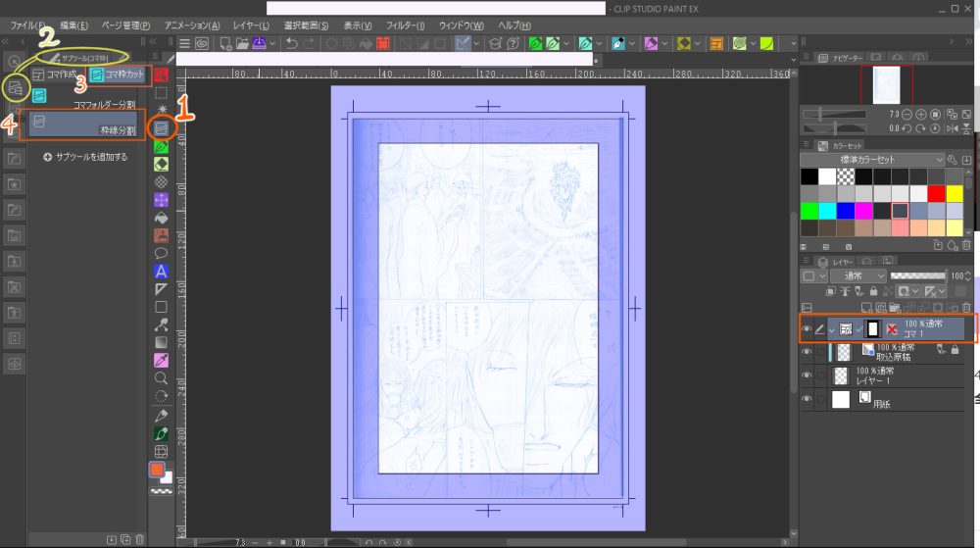The width and height of the screenshot is (980, 548).
Task: Select the 枠線分割 sub tool
Action: coord(82,125)
